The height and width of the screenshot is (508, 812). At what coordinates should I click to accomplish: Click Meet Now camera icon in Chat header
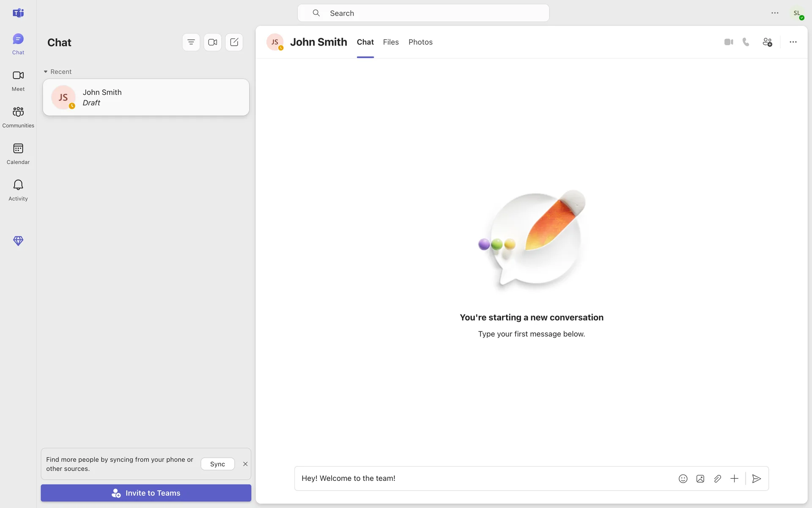(213, 42)
